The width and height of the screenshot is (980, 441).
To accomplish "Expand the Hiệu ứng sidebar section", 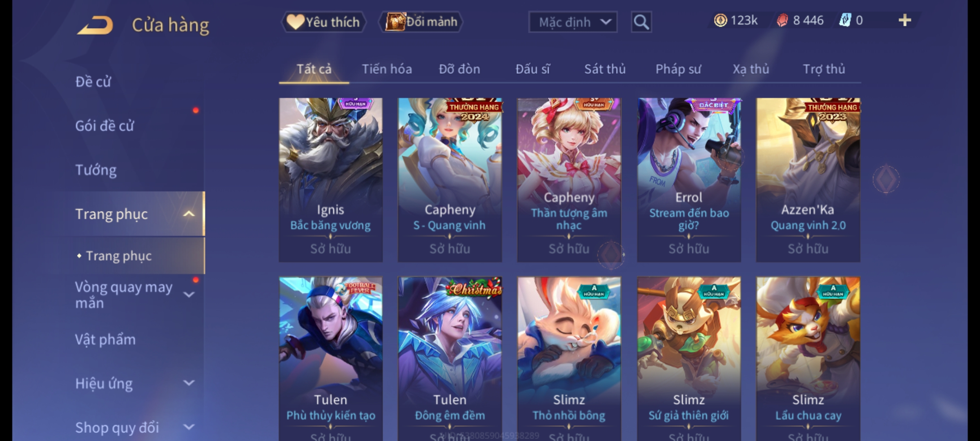I will (x=189, y=383).
